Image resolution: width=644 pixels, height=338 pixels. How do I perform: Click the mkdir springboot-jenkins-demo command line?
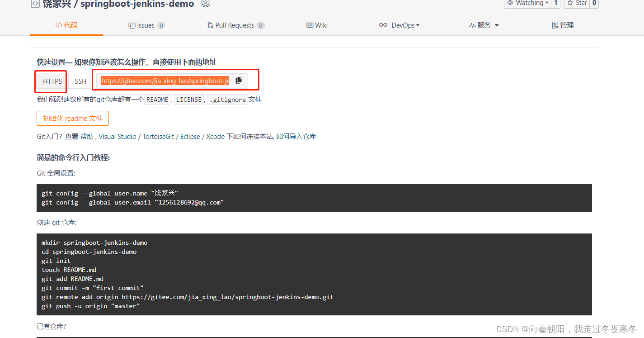(94, 243)
